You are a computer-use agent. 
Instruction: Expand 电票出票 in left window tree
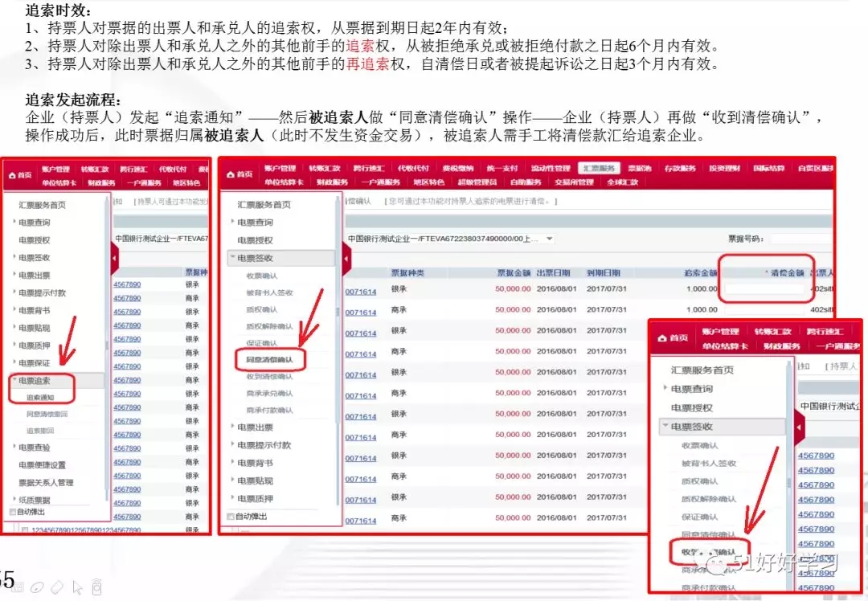14,275
